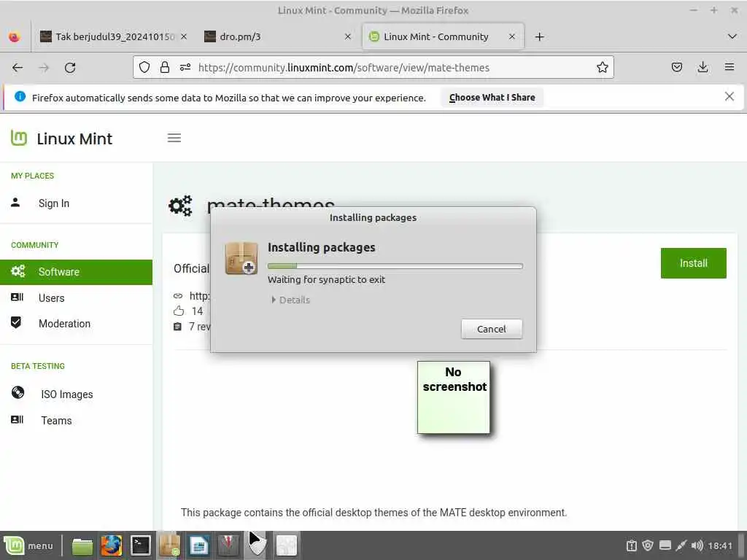The image size is (747, 560).
Task: Go back to previous page
Action: [x=18, y=68]
